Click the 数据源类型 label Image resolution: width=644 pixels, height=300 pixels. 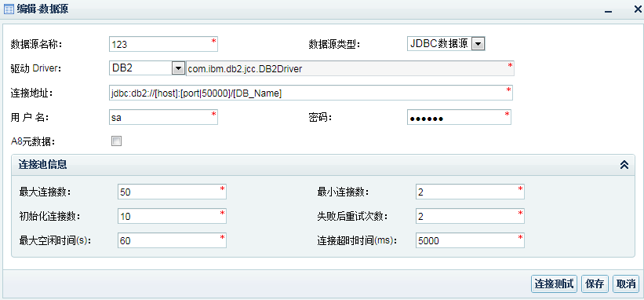click(x=334, y=44)
